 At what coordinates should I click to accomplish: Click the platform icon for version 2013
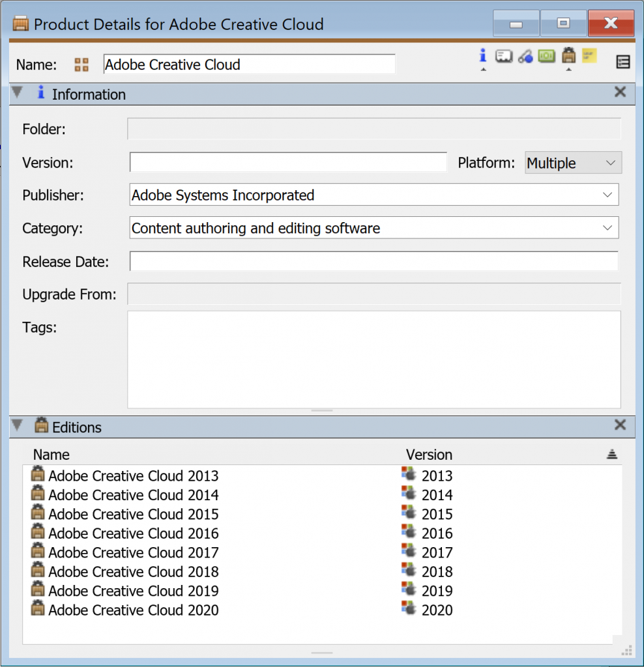(x=409, y=474)
